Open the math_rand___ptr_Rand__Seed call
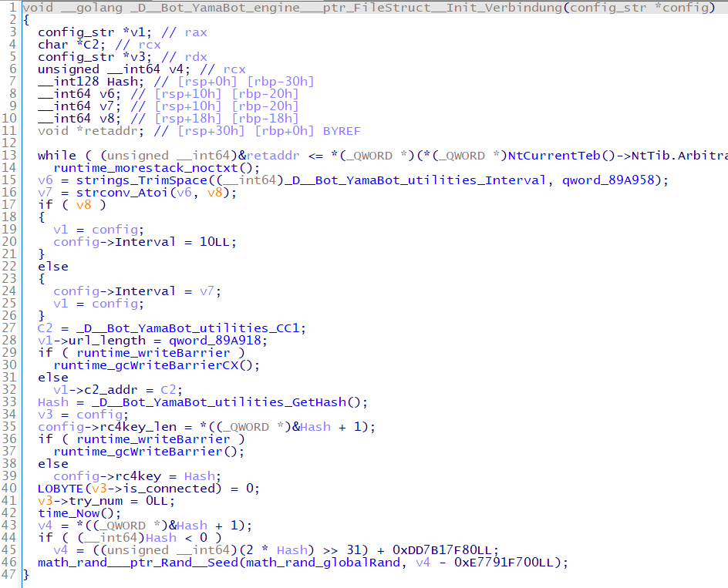The image size is (728, 588). [138, 563]
